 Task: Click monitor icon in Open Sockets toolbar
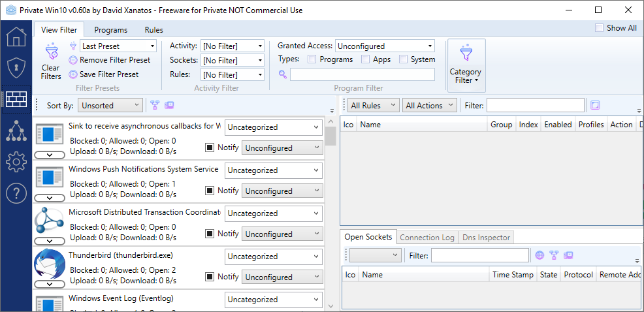568,255
